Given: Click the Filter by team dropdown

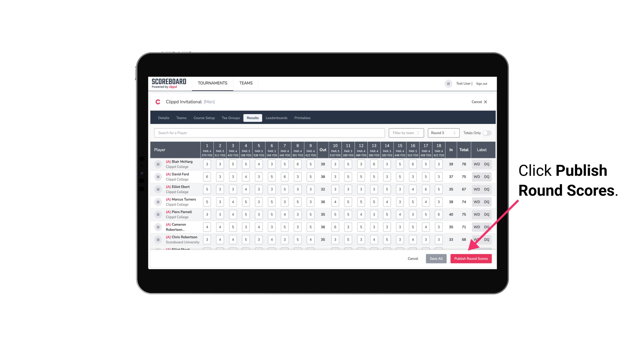Looking at the screenshot, I should point(406,132).
